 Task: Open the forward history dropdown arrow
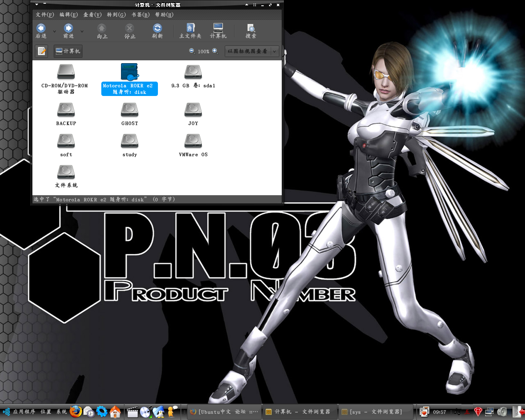[82, 31]
